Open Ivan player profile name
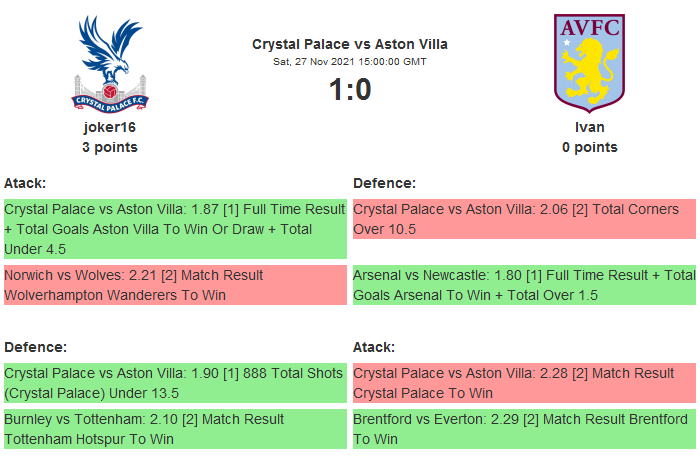The image size is (700, 460). tap(589, 127)
